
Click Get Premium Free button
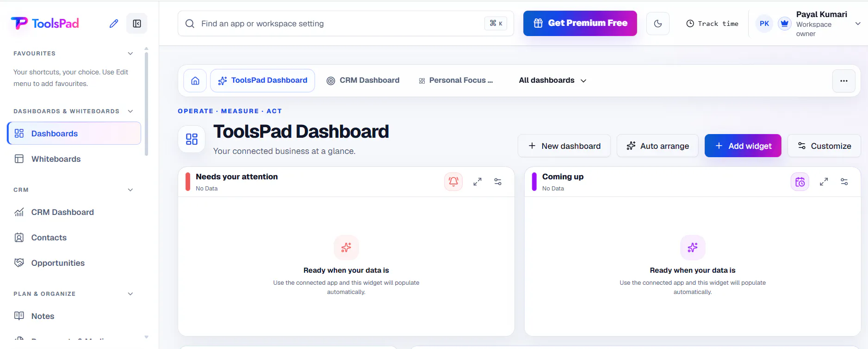tap(580, 23)
